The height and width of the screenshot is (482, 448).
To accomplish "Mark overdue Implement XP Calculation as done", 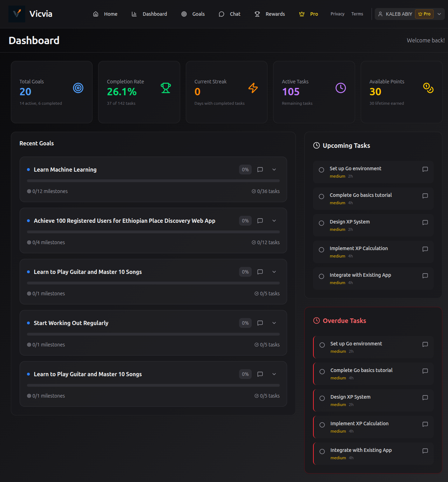I will click(x=322, y=425).
